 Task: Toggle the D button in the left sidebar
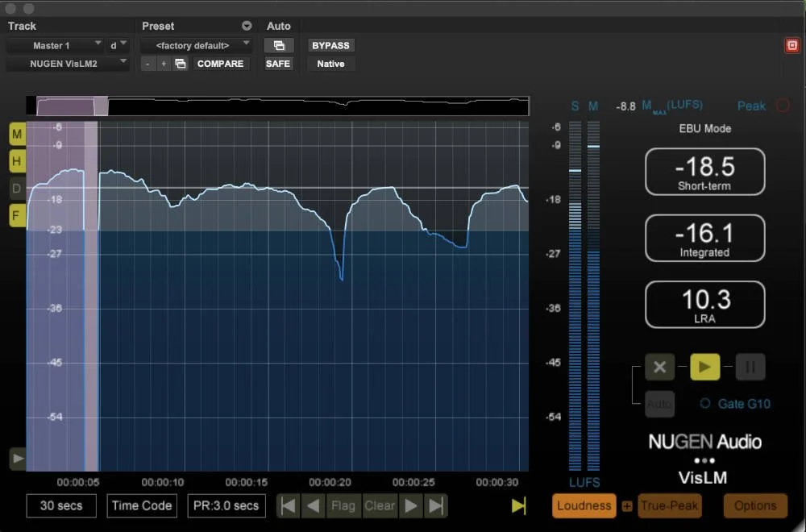[x=17, y=188]
